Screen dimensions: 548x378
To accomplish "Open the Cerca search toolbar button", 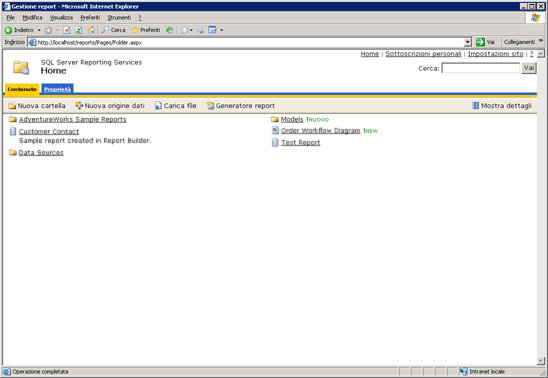I will point(114,30).
